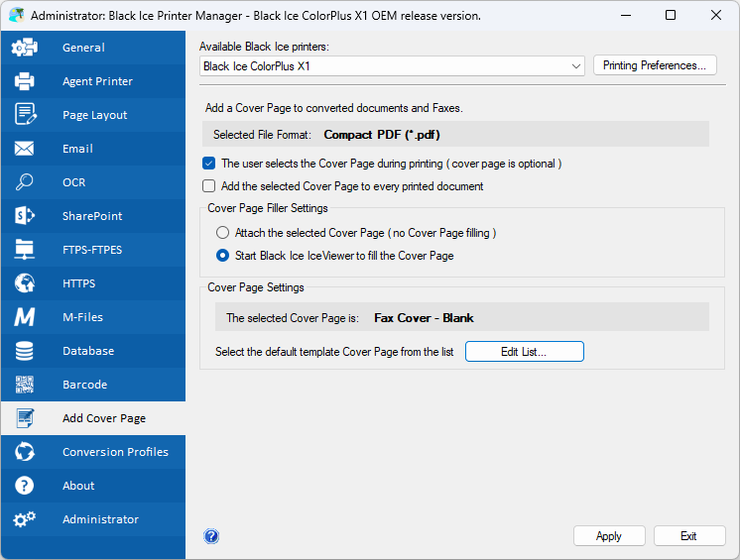
Task: Select the OCR tab
Action: point(93,182)
